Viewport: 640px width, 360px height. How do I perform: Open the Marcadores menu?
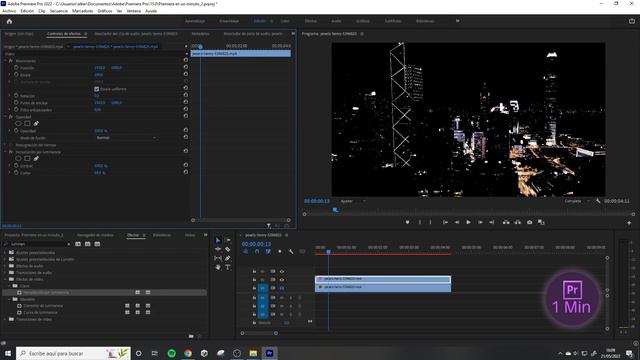[82, 11]
